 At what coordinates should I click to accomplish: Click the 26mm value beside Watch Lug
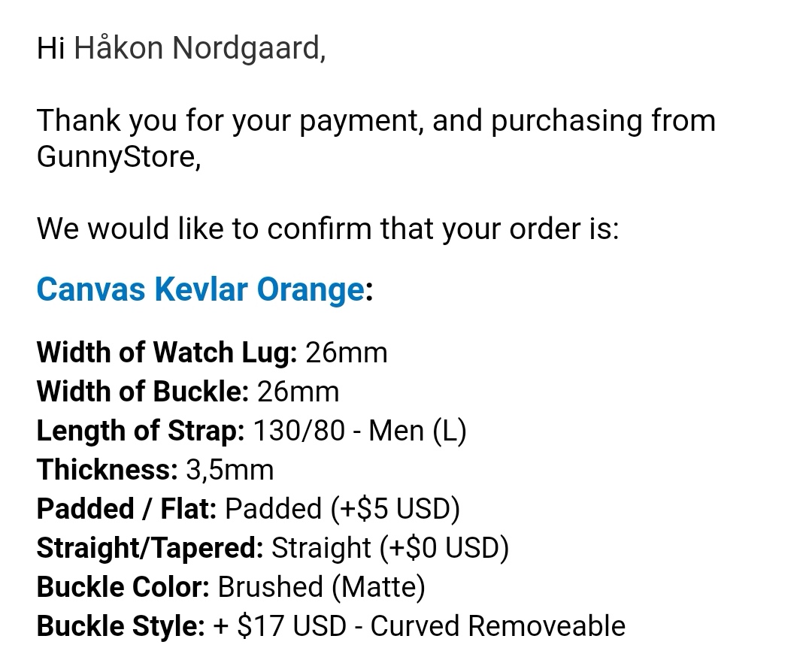coord(346,352)
